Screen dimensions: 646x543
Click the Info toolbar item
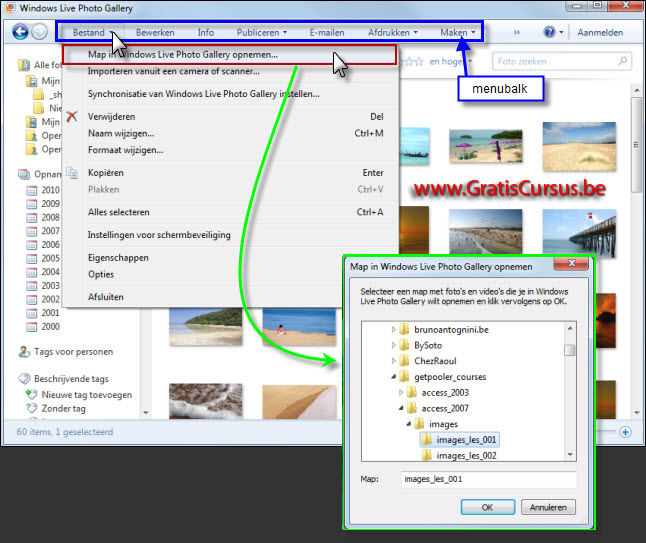click(206, 32)
